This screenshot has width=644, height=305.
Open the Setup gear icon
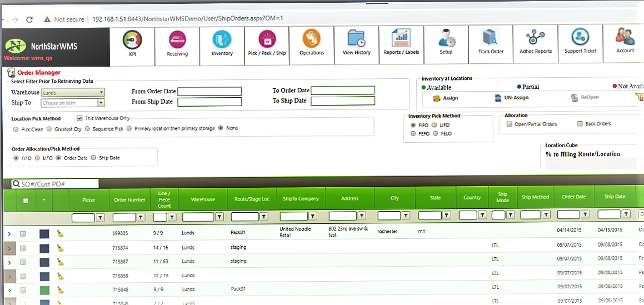446,38
